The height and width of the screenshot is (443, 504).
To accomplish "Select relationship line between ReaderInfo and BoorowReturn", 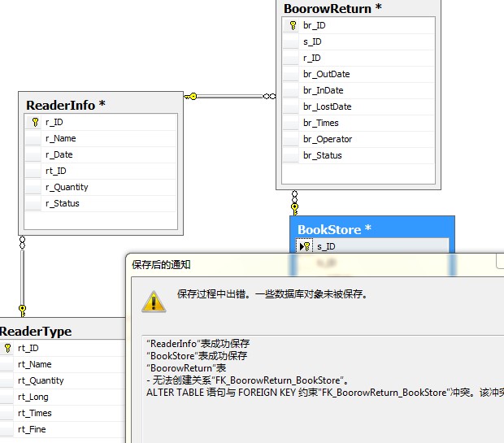I will coord(230,96).
